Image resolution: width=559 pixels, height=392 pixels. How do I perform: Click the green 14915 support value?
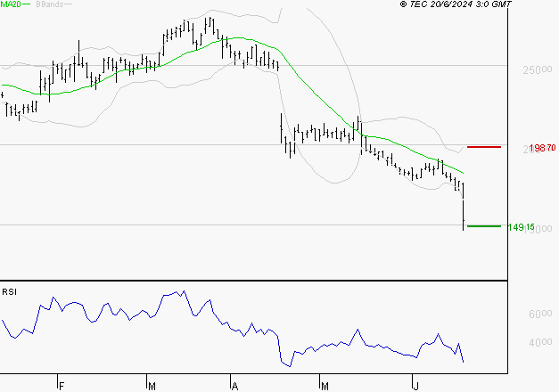(x=522, y=227)
